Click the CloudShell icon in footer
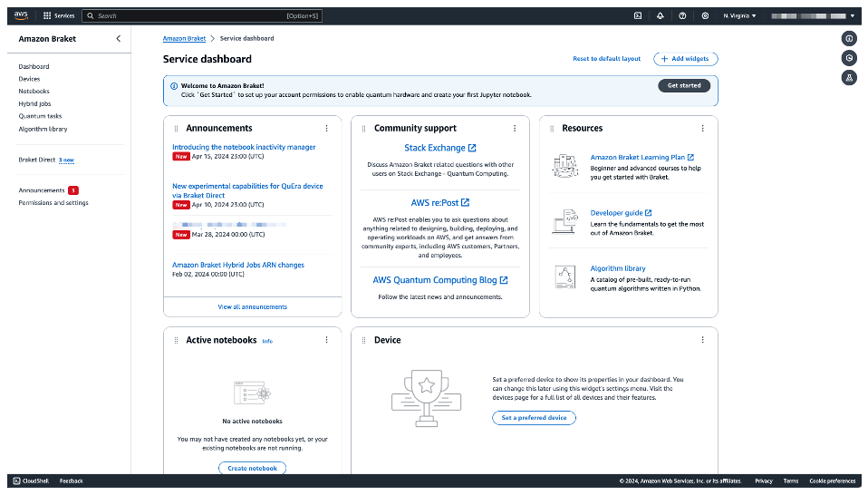Screen dimensions: 868x495 tap(16, 480)
